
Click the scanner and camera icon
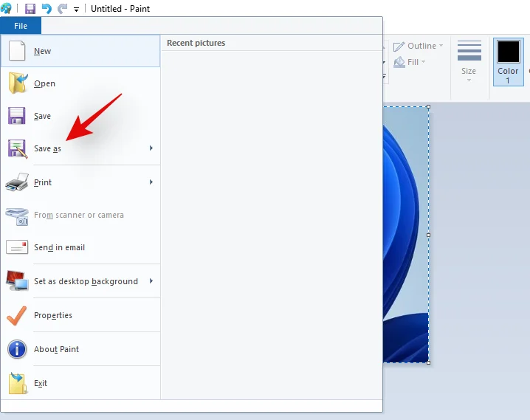click(17, 216)
